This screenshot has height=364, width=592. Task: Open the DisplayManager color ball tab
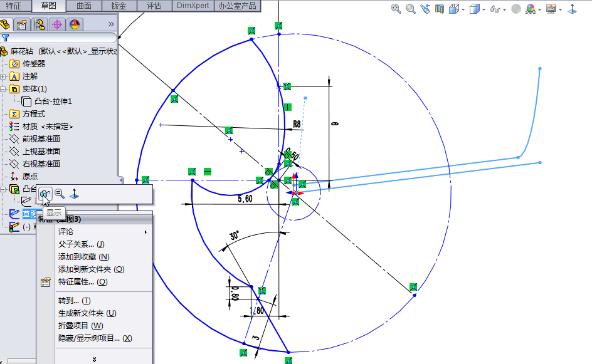point(75,25)
